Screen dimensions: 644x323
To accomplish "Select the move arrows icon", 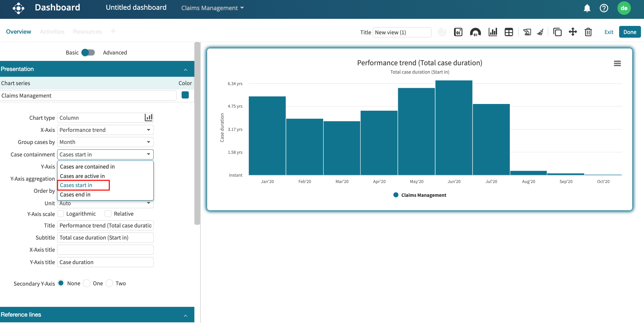I will 573,32.
